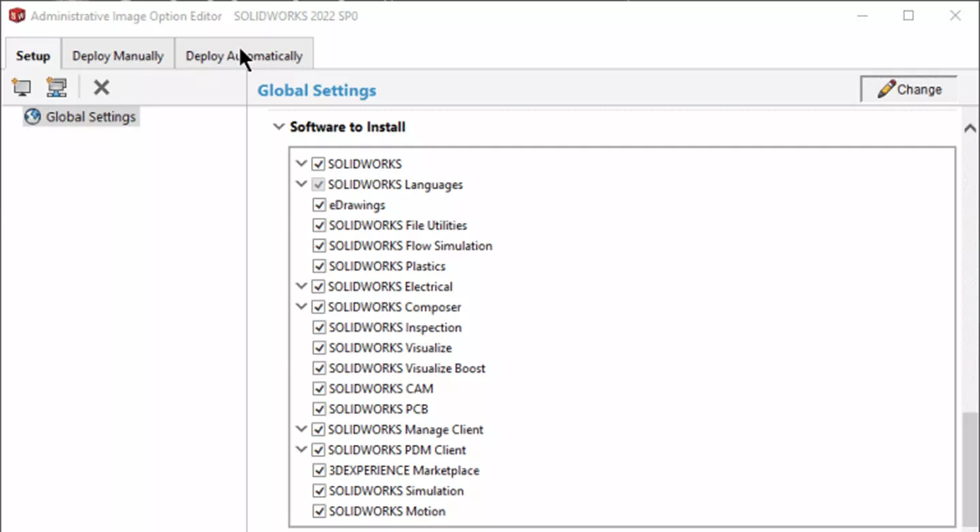This screenshot has height=532, width=980.
Task: Minimize the Option Editor window
Action: tap(862, 16)
